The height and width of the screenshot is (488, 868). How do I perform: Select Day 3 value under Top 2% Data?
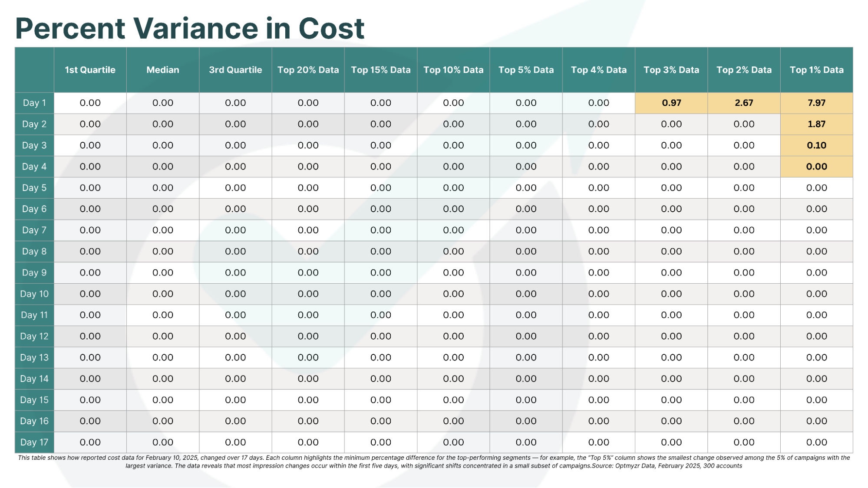tap(744, 145)
